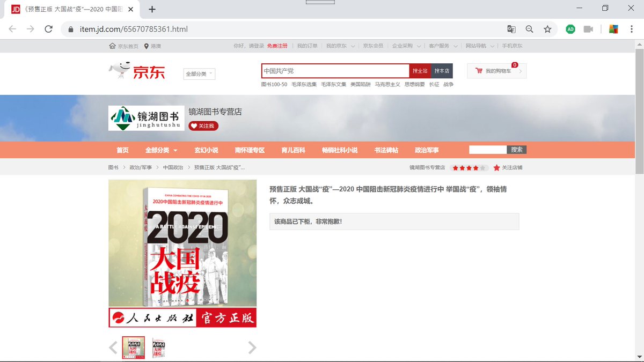Select the first highlighted book thumbnail

(134, 348)
